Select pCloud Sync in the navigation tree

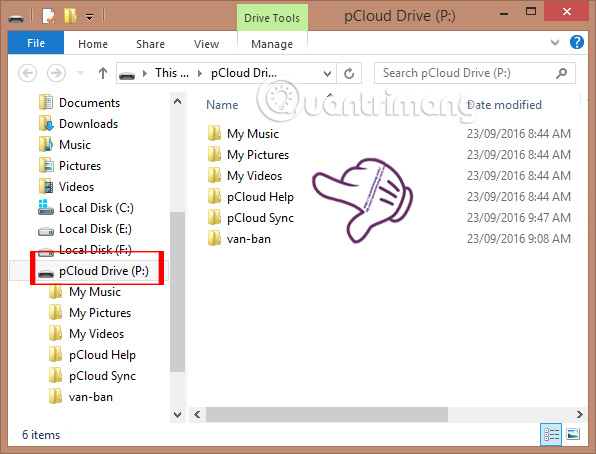102,376
